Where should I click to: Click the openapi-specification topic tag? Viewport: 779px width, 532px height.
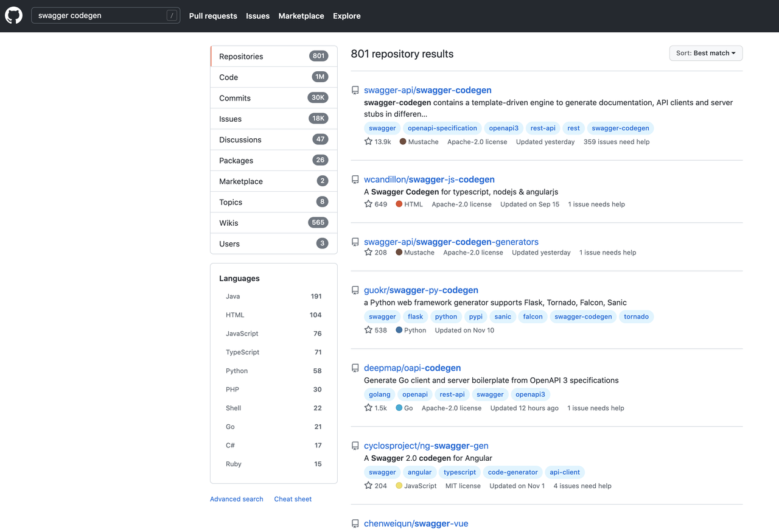pos(442,128)
